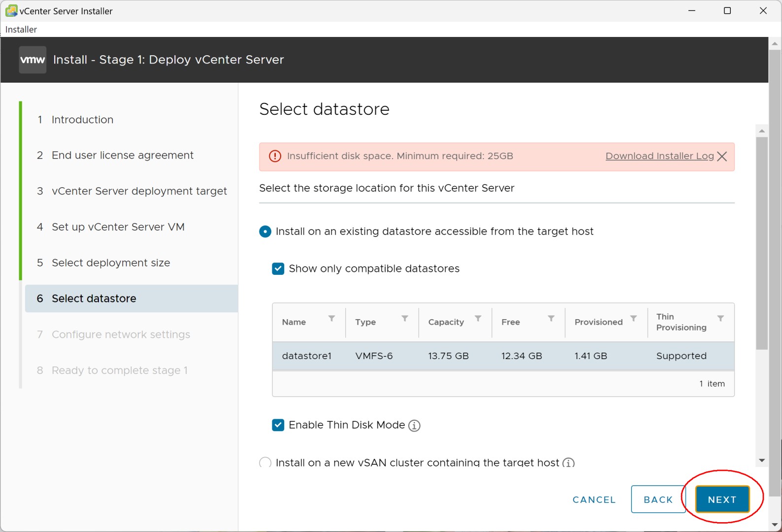
Task: Select install on new vSAN cluster radio
Action: [x=265, y=463]
